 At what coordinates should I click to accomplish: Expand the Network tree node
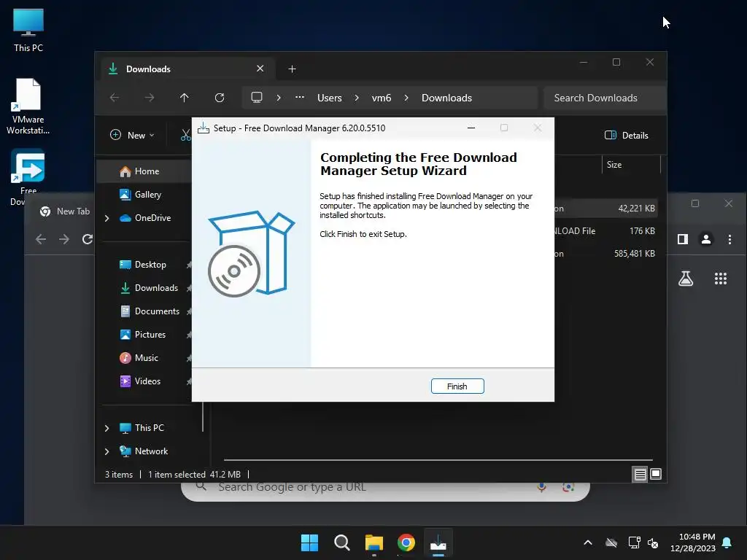(x=107, y=451)
